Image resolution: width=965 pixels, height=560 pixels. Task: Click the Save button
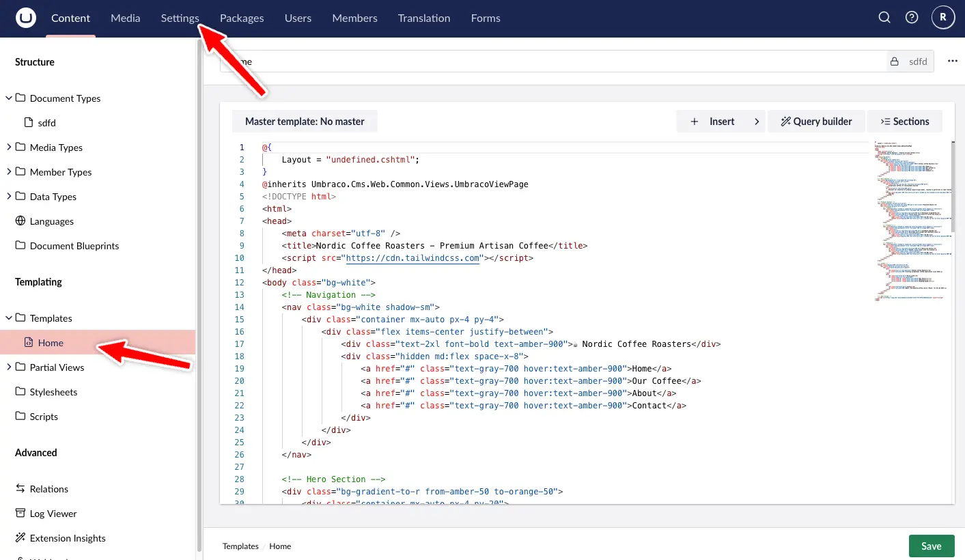pyautogui.click(x=931, y=546)
